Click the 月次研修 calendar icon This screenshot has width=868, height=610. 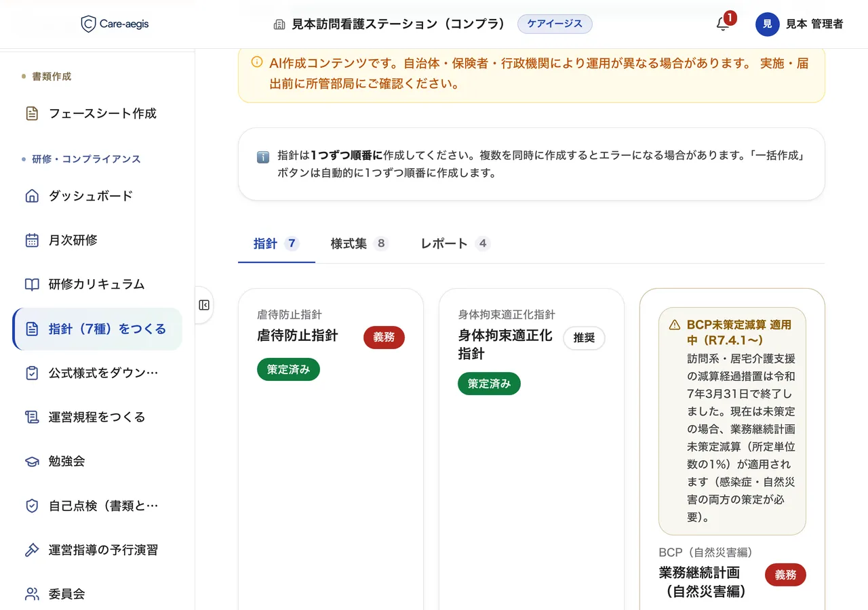[32, 240]
